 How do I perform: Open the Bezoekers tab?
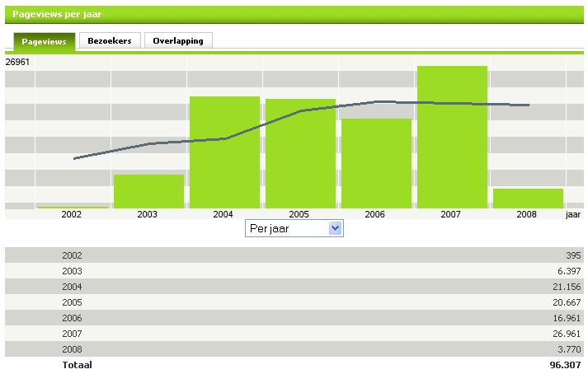[x=110, y=41]
